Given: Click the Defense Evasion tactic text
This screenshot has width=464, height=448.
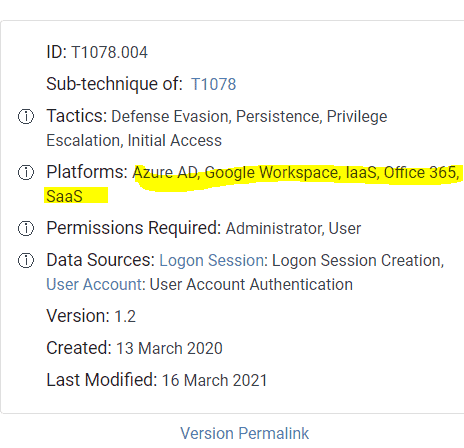Looking at the screenshot, I should (x=170, y=117).
